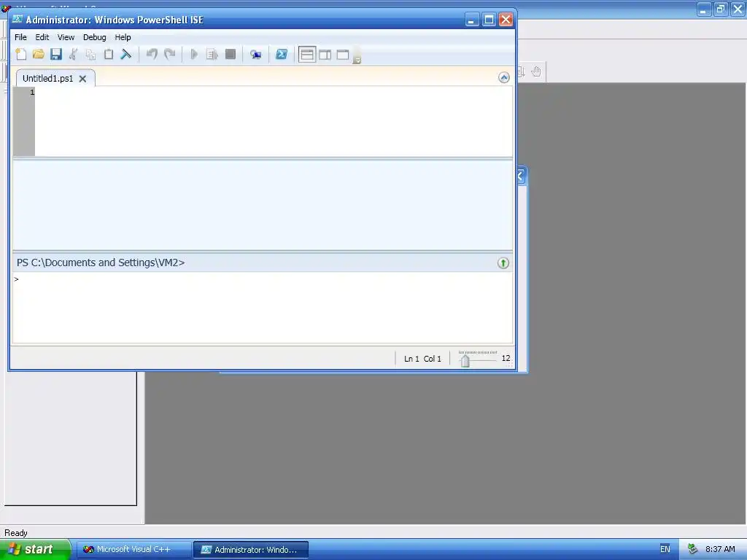747x560 pixels.
Task: Click the 8:37 AM clock
Action: [720, 549]
